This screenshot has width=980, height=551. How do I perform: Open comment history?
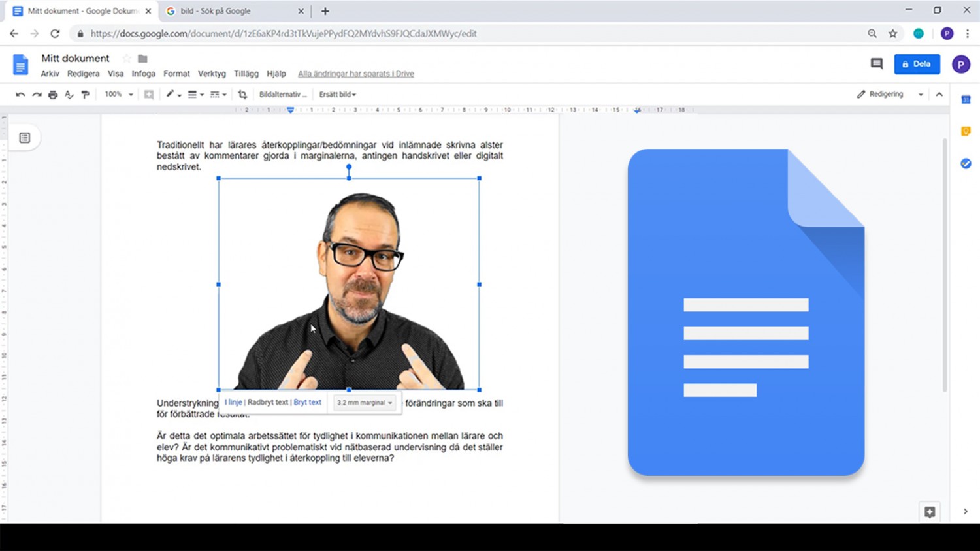[x=876, y=63]
